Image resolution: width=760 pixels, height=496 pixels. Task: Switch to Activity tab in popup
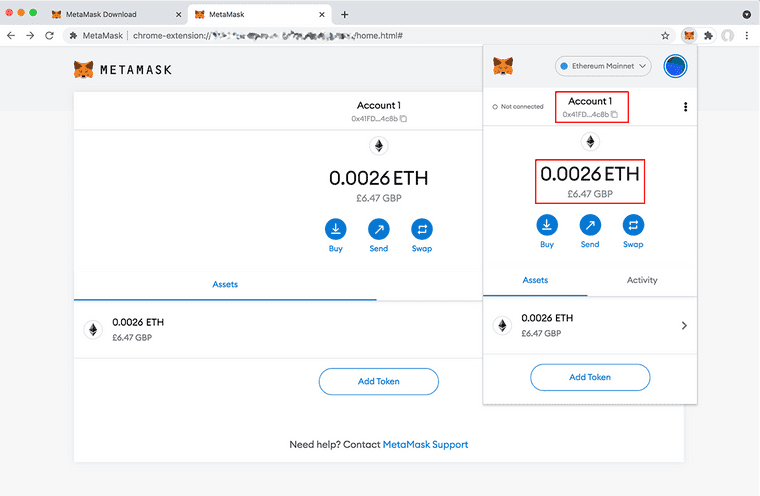pyautogui.click(x=642, y=280)
